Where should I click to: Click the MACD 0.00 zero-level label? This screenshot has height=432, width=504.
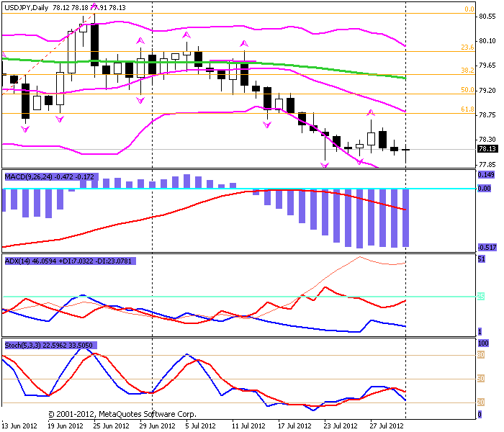point(484,189)
